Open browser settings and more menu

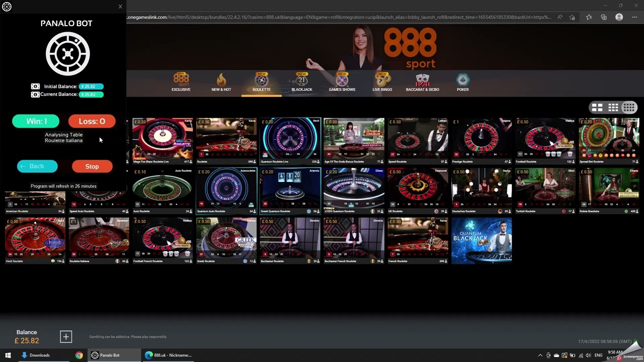click(634, 17)
